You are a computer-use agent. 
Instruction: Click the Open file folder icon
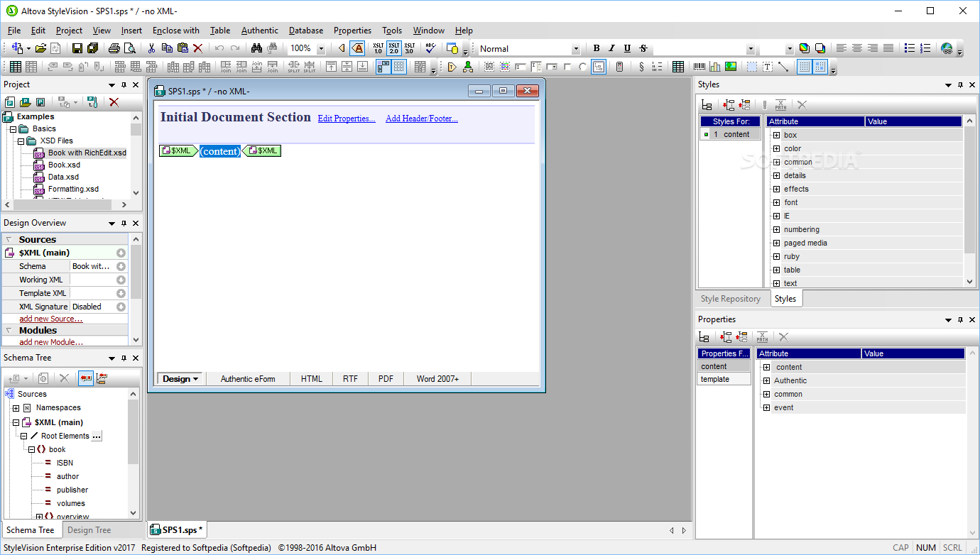[40, 48]
